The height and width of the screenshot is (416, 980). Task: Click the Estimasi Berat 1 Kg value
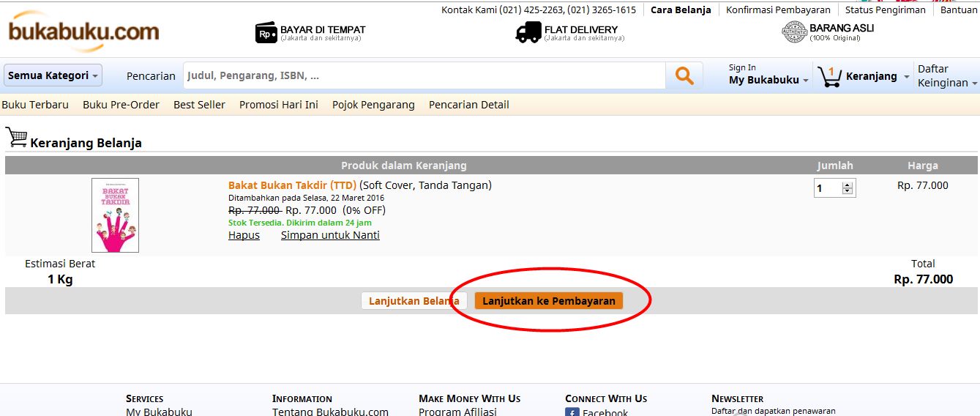coord(60,279)
